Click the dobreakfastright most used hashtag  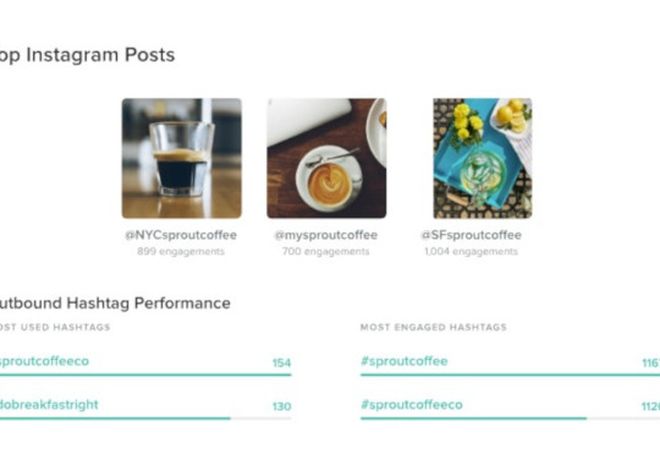(49, 405)
